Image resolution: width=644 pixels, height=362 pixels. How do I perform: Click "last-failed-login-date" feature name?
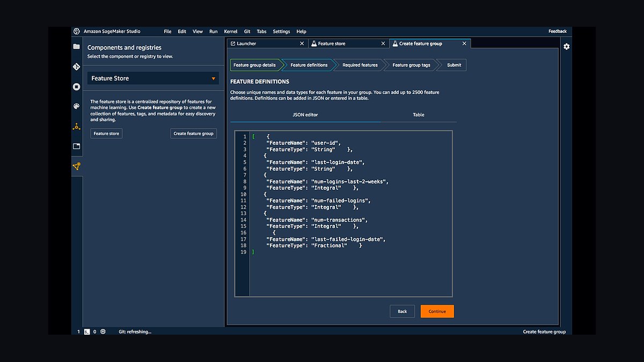(347, 240)
